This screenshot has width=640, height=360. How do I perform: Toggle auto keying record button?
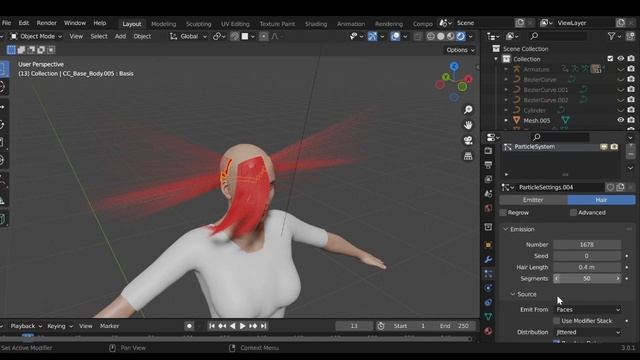(x=189, y=326)
